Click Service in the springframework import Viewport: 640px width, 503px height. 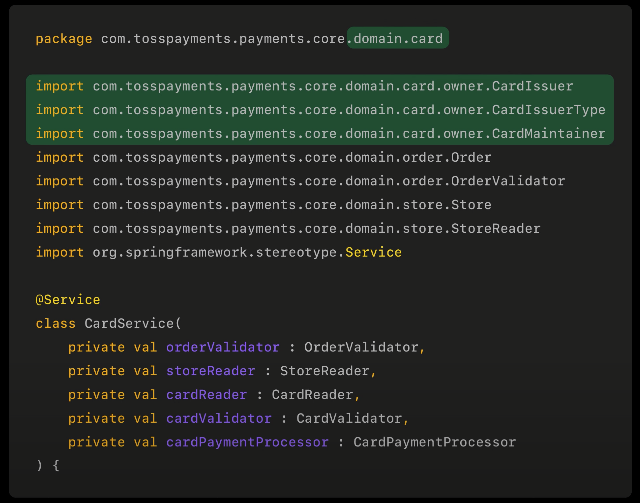(x=373, y=252)
